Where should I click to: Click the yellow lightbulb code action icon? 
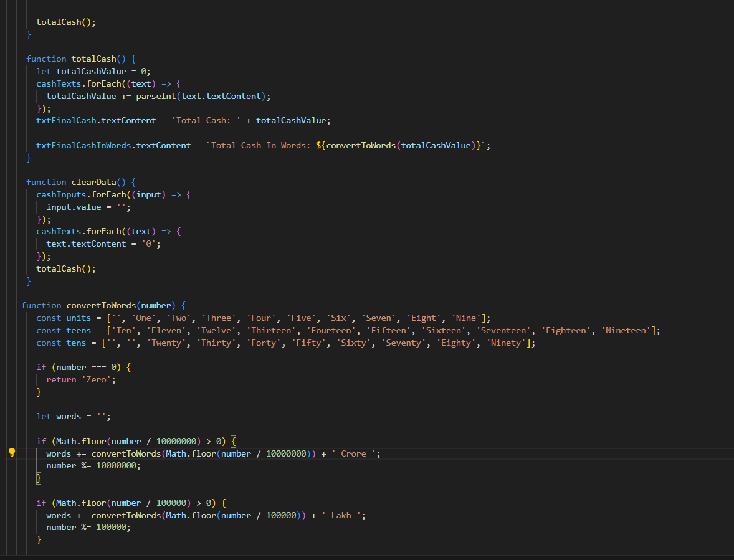[11, 453]
